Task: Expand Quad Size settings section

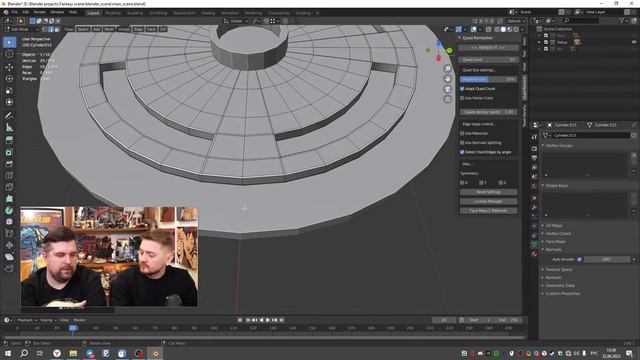Action: coord(479,70)
